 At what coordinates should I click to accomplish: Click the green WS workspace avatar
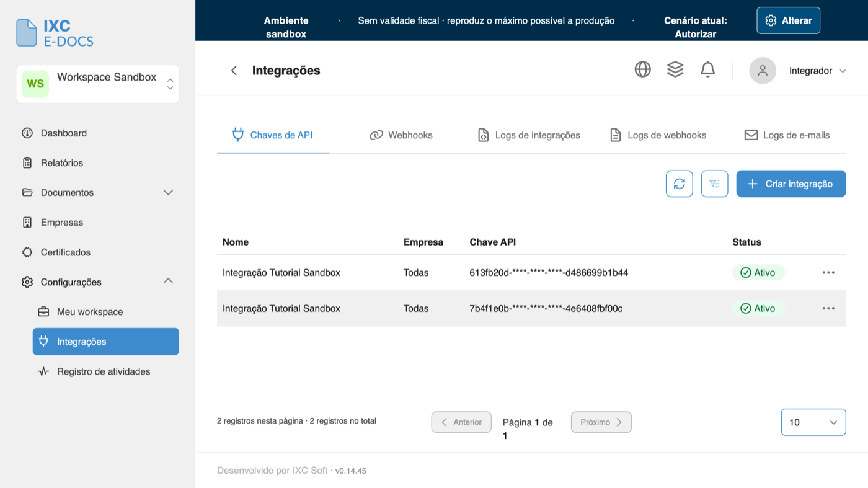pos(35,84)
